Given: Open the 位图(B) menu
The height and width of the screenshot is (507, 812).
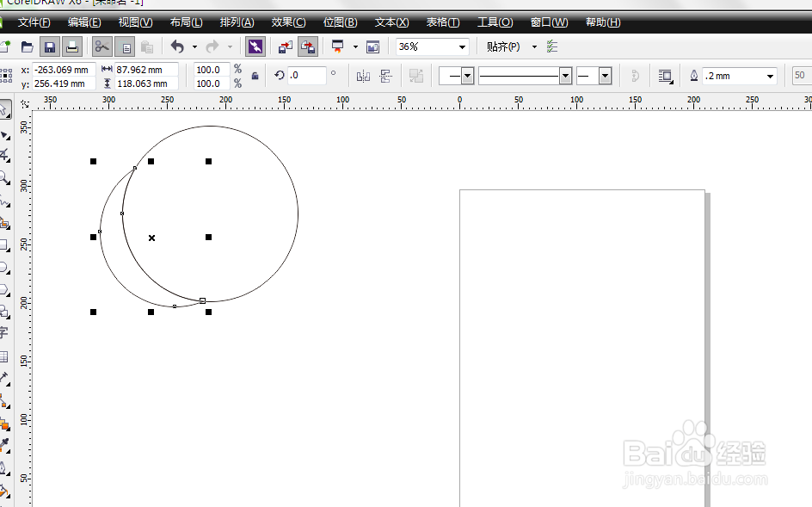Looking at the screenshot, I should 341,22.
